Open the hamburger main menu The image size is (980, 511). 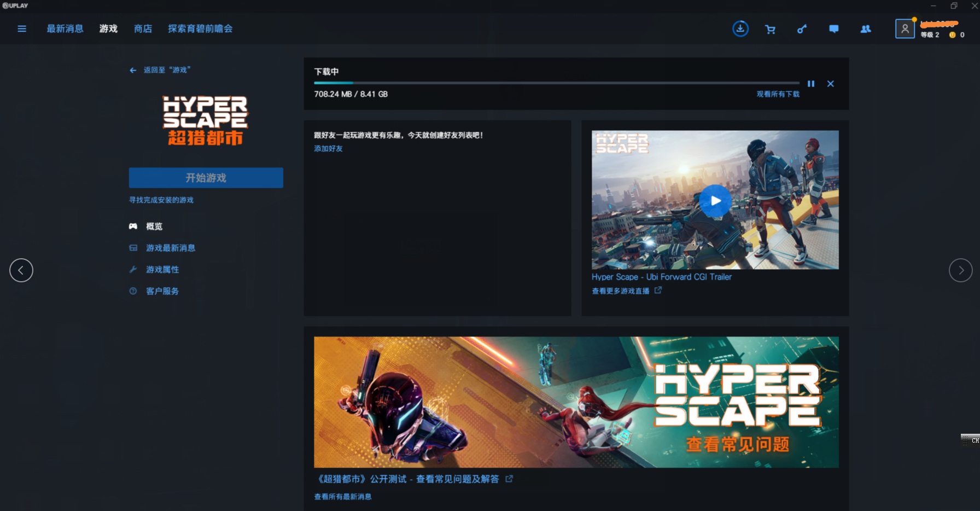click(22, 29)
